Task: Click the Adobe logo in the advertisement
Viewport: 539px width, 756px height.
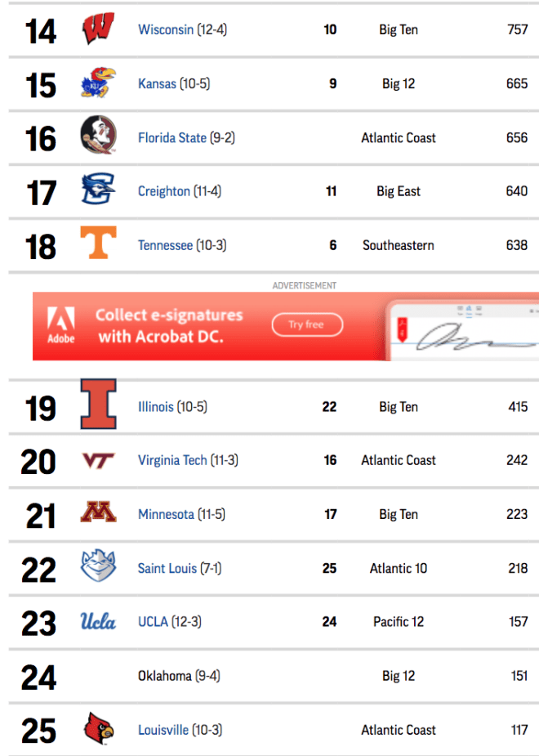Action: [x=61, y=325]
